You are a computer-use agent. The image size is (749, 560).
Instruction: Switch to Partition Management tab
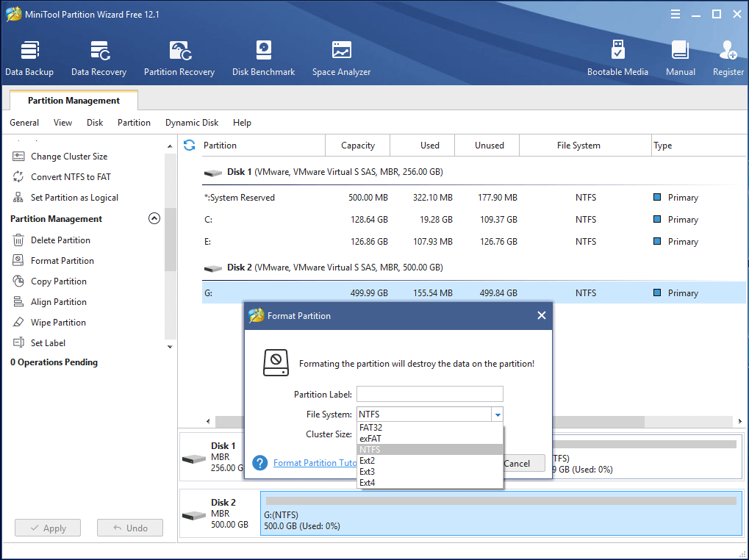pos(74,101)
